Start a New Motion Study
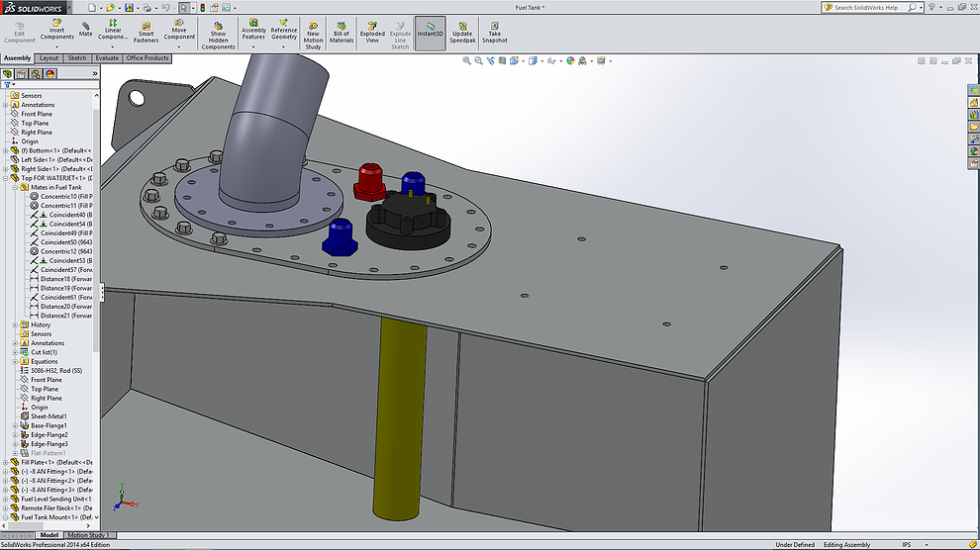Viewport: 980px width, 550px height. tap(313, 32)
